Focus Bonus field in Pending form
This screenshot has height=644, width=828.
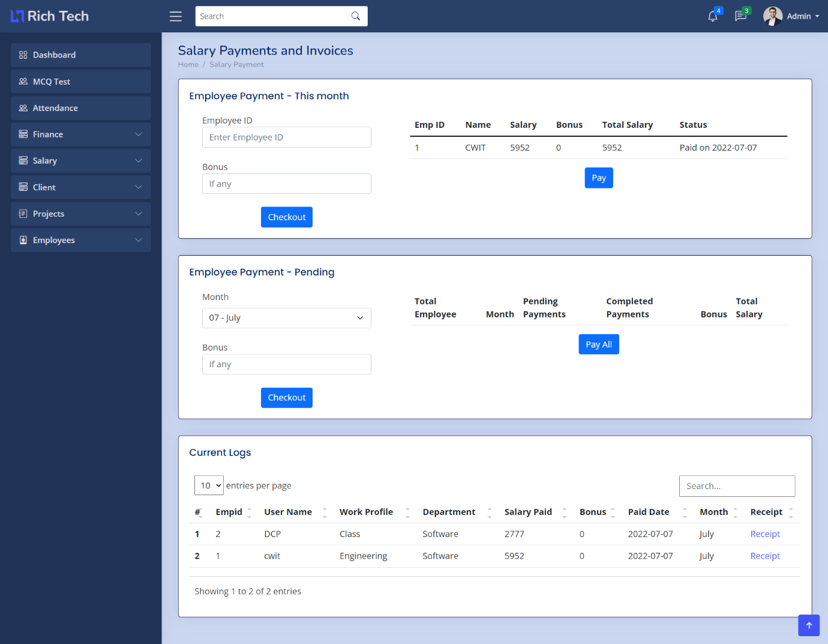coord(287,364)
